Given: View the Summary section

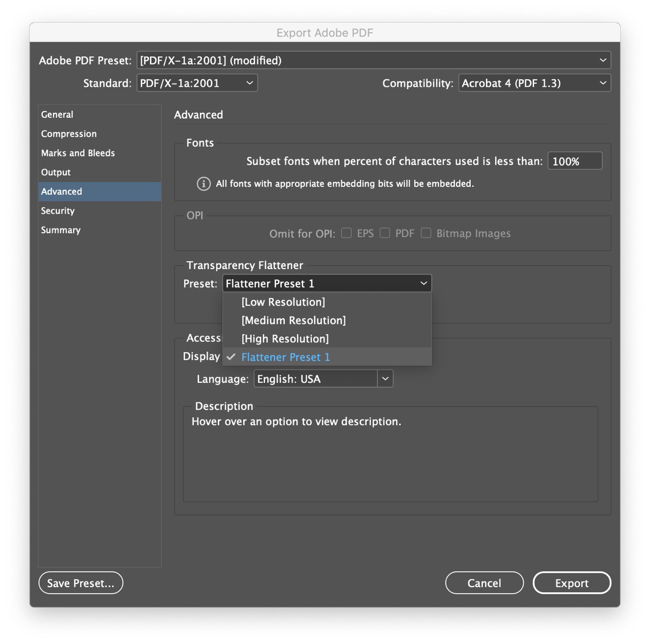Looking at the screenshot, I should (100, 230).
